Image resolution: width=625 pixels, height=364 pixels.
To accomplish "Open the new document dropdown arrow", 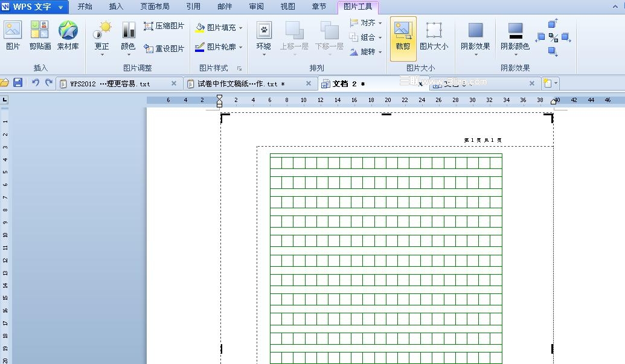I will pos(556,83).
